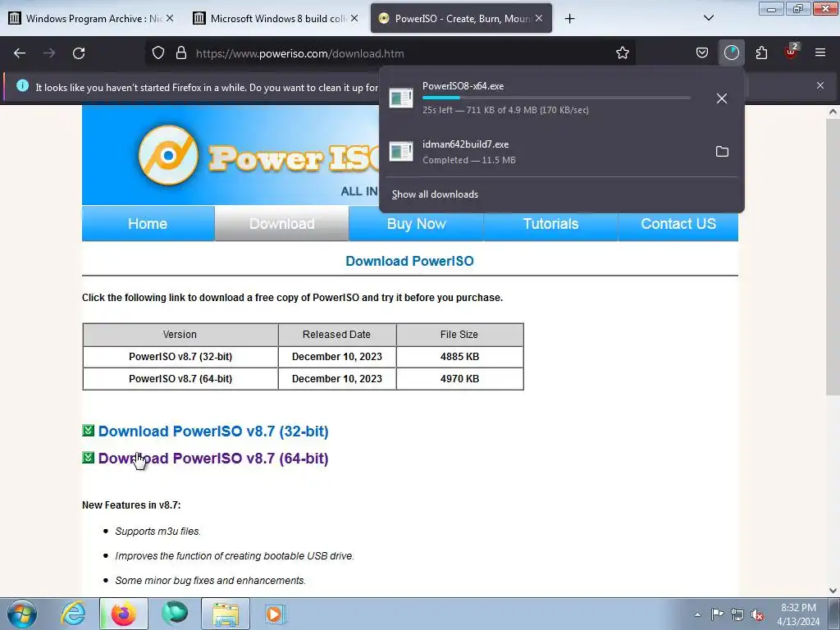This screenshot has height=630, width=840.
Task: Close the Windows Program Archive tab
Action: point(169,18)
